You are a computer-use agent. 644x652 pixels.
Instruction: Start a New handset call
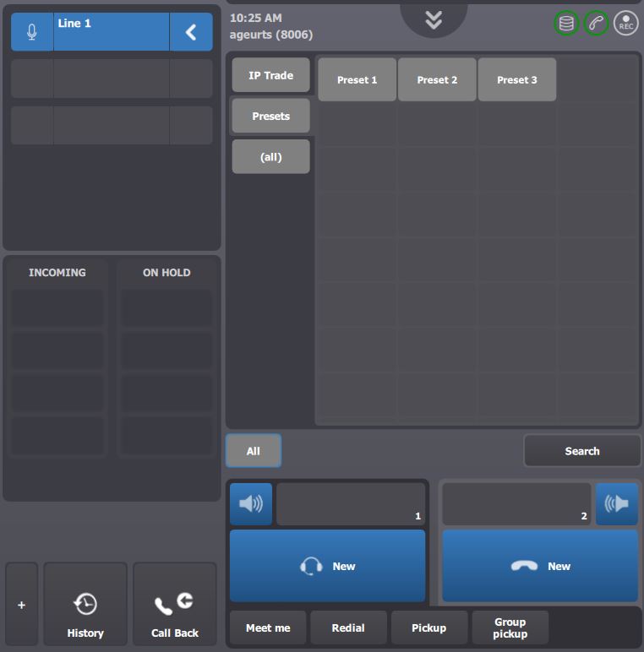(540, 566)
